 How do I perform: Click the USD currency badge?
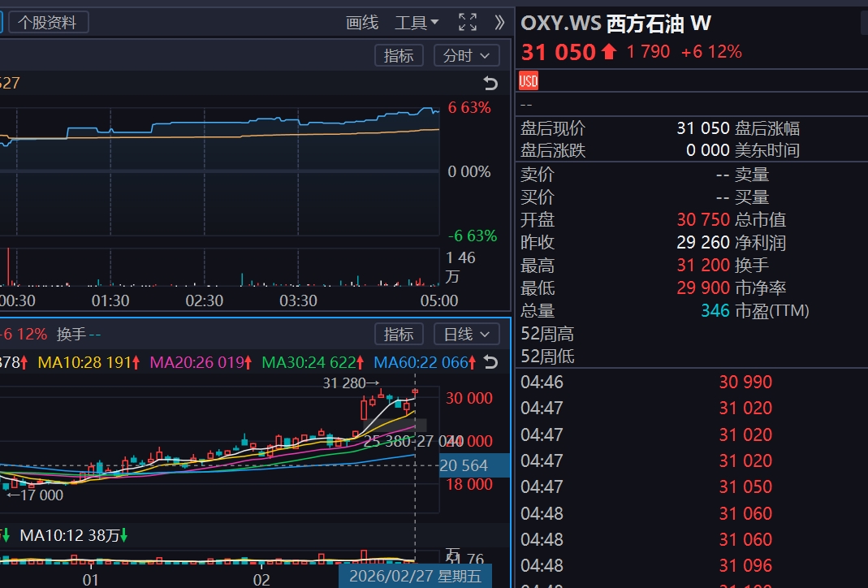point(528,81)
